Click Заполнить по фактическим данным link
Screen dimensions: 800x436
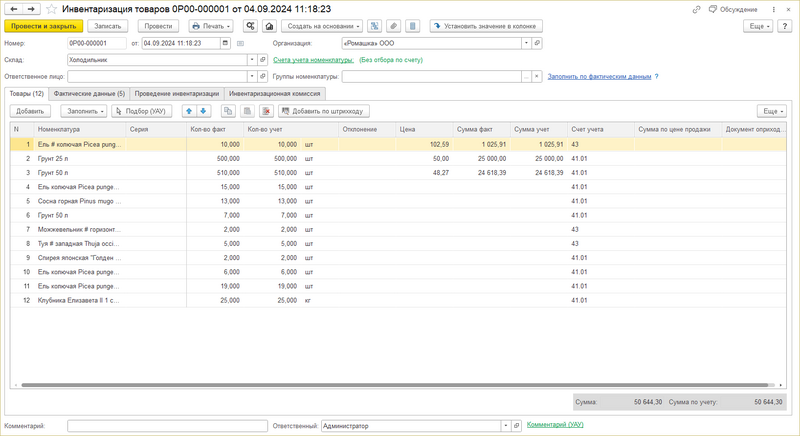[x=598, y=76]
